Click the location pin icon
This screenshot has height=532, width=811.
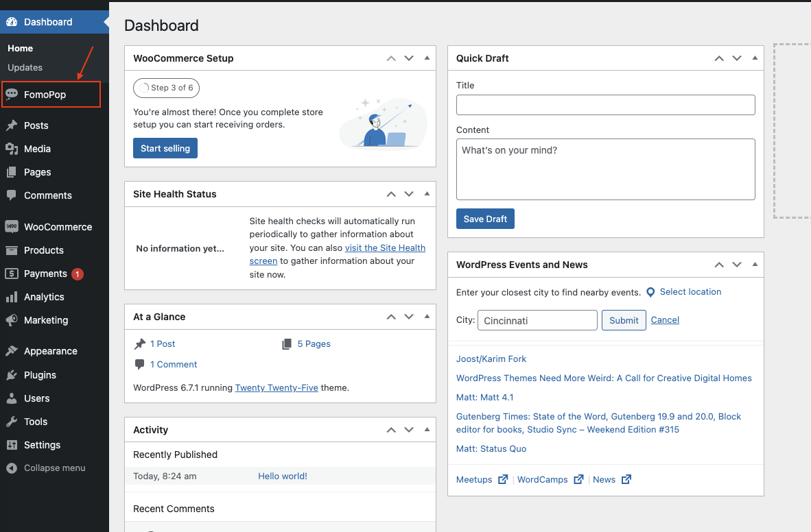650,292
